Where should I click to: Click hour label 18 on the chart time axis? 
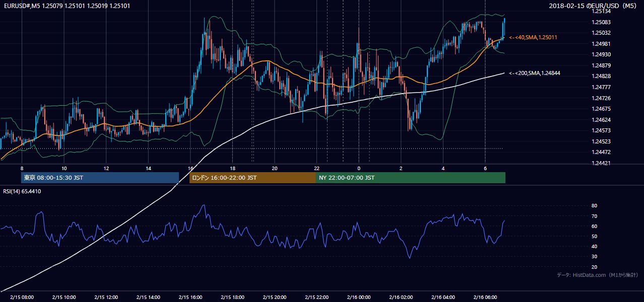click(232, 168)
